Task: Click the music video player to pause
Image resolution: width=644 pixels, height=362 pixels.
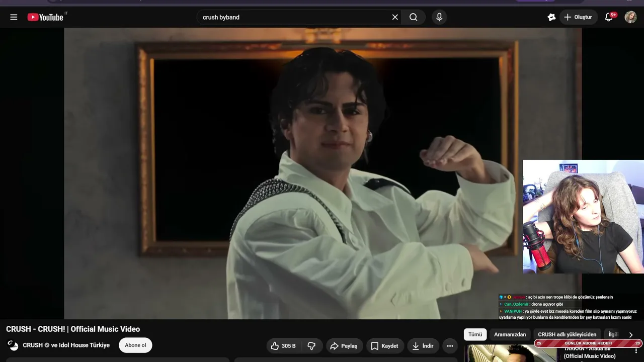Action: pos(323,173)
